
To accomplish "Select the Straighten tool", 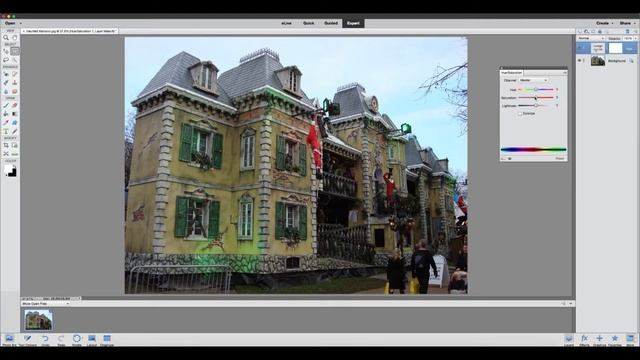I will coord(15,154).
